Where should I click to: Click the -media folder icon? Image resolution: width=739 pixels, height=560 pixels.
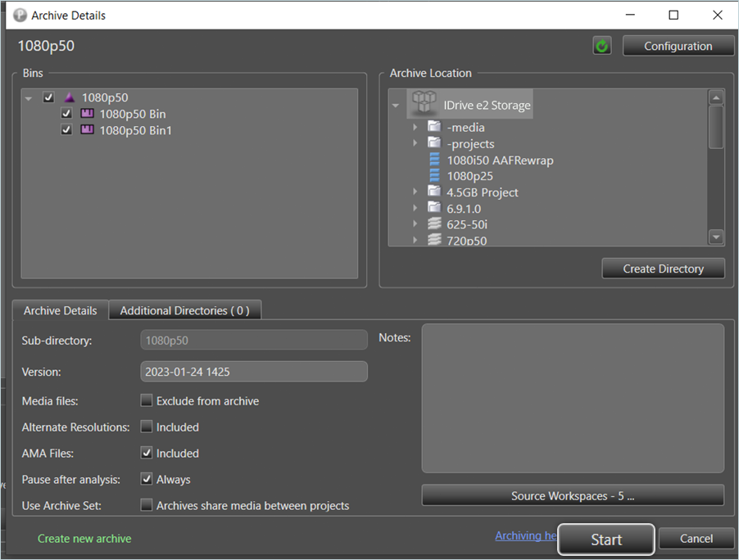(434, 126)
